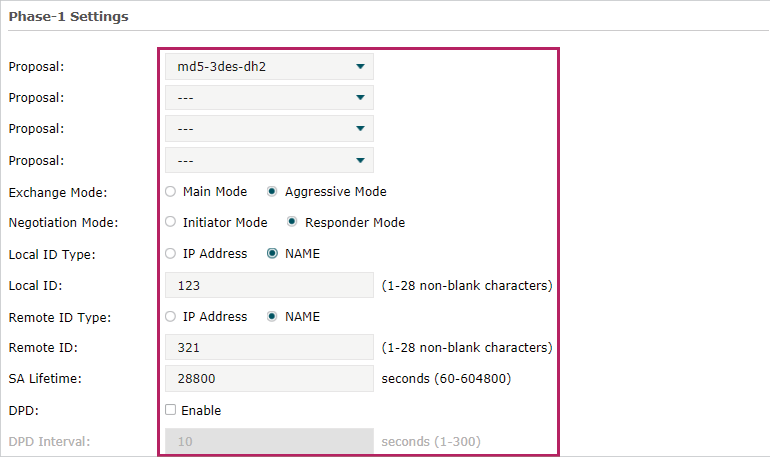
Task: Click the Local ID field containing 123
Action: click(269, 285)
